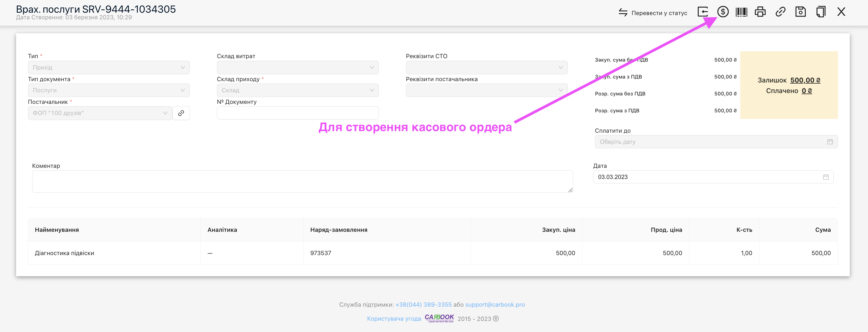Click the copy document icon

[821, 12]
